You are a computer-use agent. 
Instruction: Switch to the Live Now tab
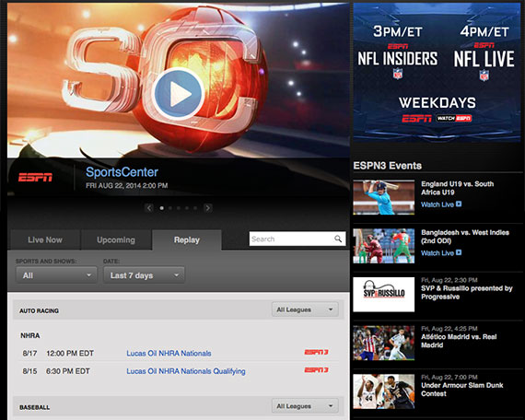tap(45, 239)
